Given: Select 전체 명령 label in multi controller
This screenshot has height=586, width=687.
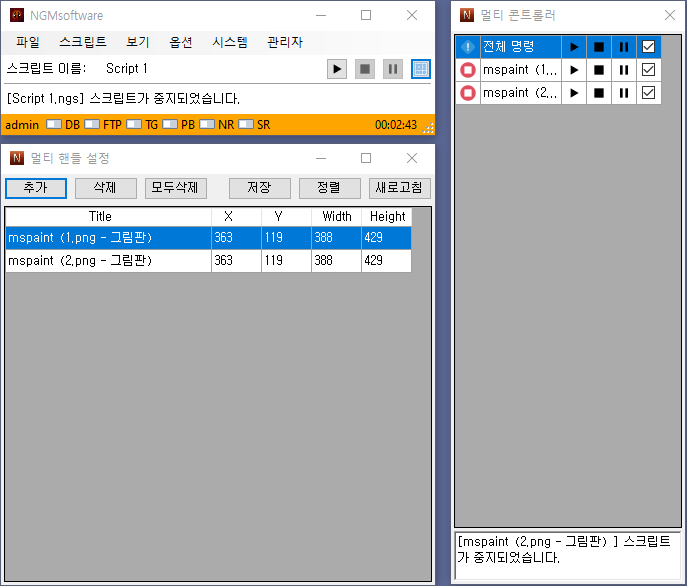Looking at the screenshot, I should point(521,47).
